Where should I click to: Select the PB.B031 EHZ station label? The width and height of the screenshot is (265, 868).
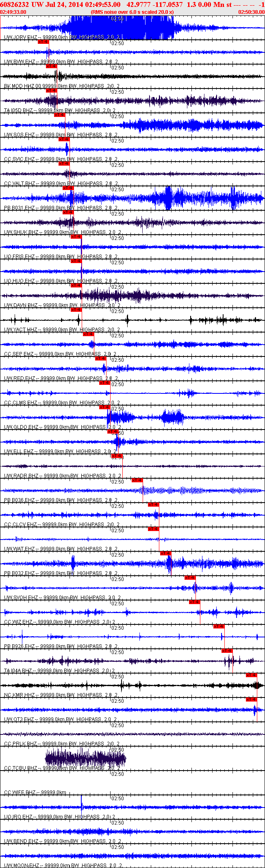[x=19, y=208]
